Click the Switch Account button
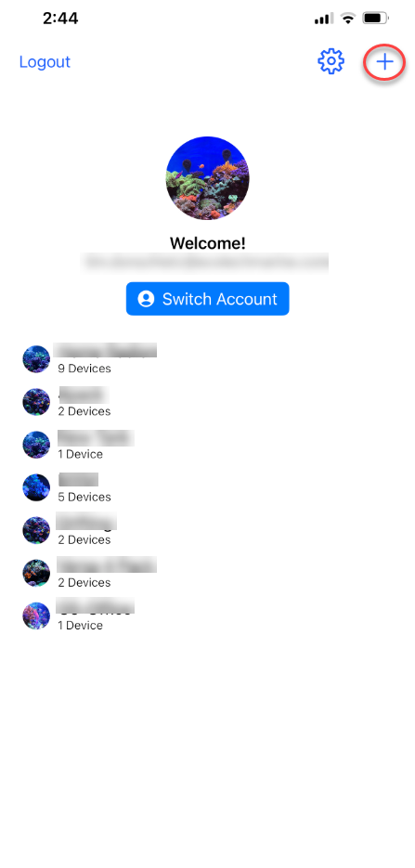This screenshot has width=415, height=868. coord(208,299)
